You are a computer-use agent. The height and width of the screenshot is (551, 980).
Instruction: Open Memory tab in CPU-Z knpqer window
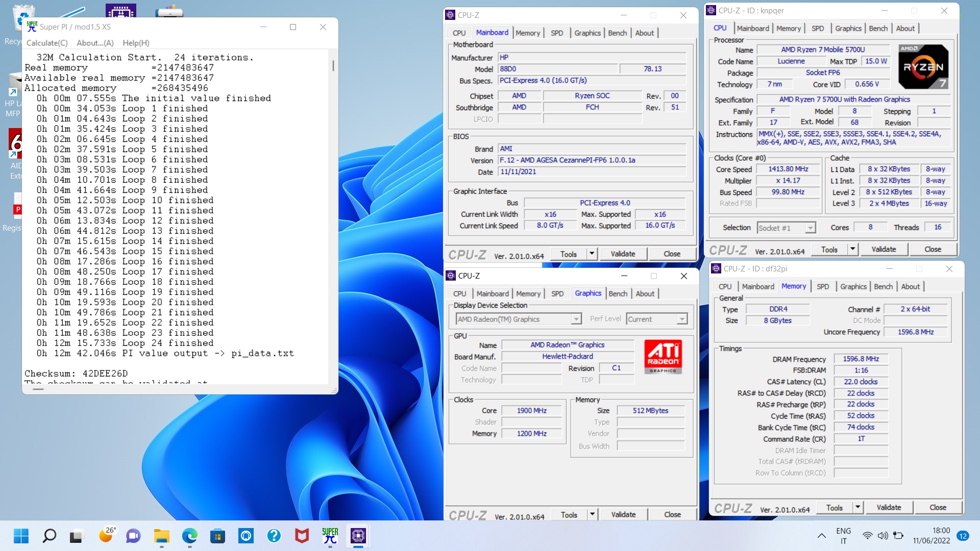coord(788,29)
